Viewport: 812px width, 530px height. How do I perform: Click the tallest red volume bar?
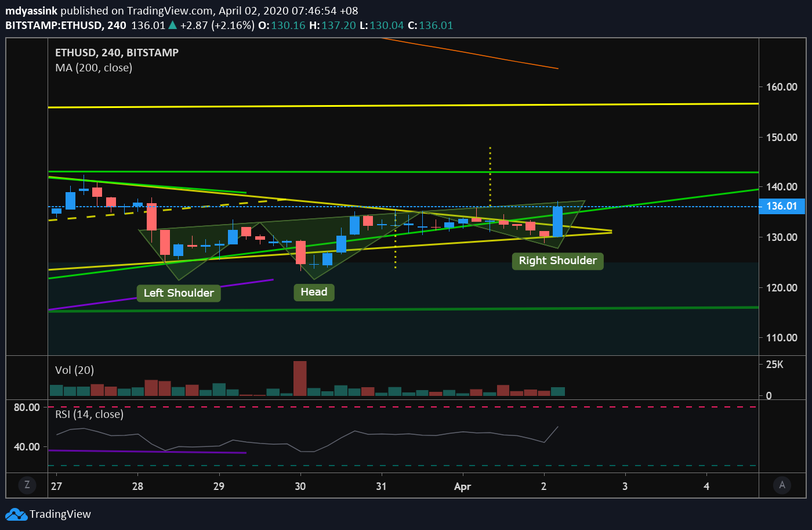[300, 378]
